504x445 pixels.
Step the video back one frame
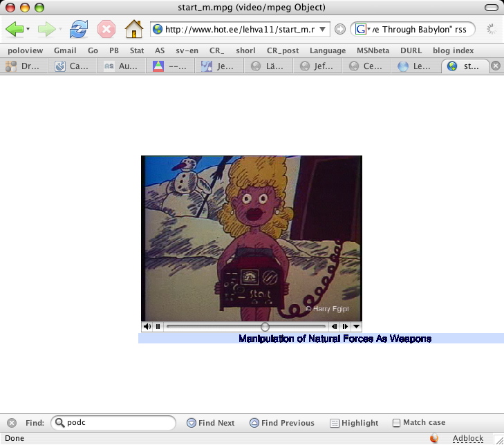pos(335,326)
